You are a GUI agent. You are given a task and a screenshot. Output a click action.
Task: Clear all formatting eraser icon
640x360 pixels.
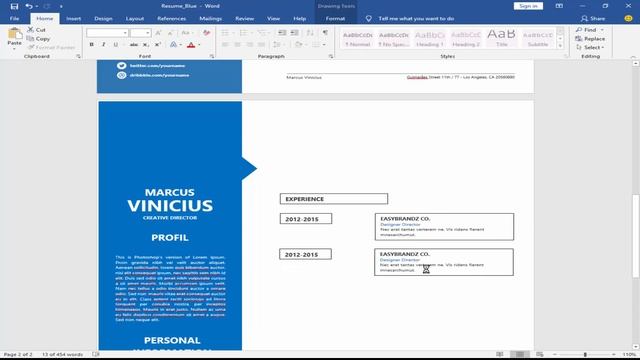tap(207, 33)
